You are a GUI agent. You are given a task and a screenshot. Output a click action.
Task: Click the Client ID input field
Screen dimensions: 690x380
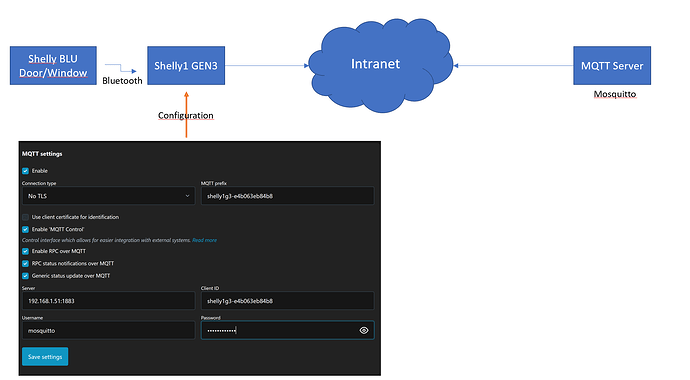pos(287,301)
